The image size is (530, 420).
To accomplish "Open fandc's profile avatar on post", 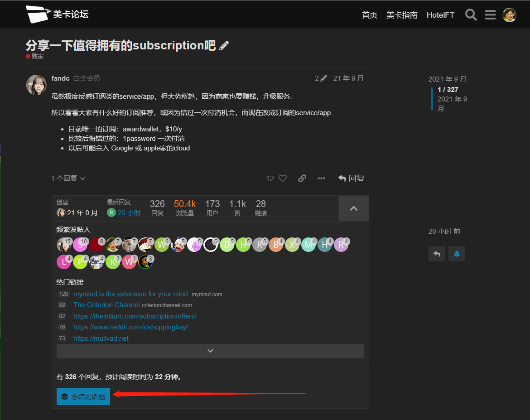I will point(36,85).
